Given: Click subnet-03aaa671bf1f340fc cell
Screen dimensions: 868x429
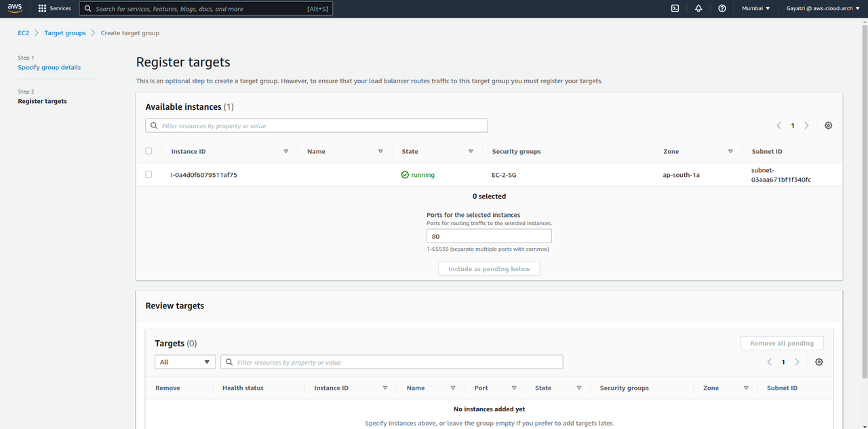Looking at the screenshot, I should 781,175.
